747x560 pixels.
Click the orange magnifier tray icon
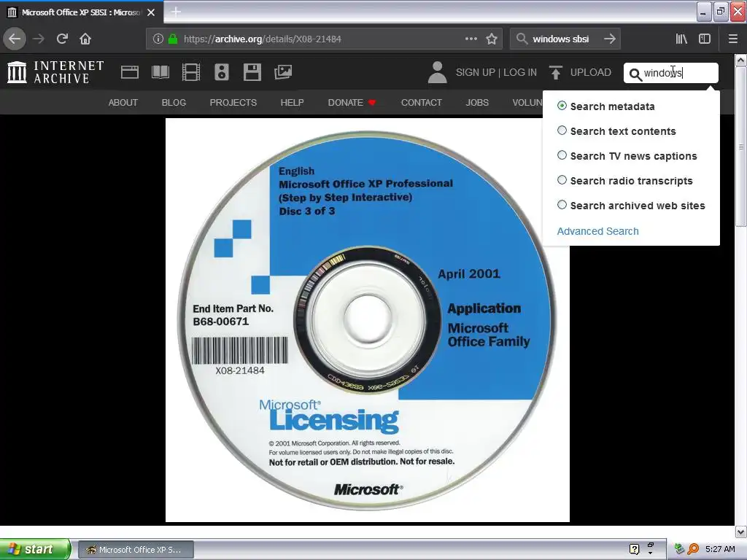[x=693, y=550]
